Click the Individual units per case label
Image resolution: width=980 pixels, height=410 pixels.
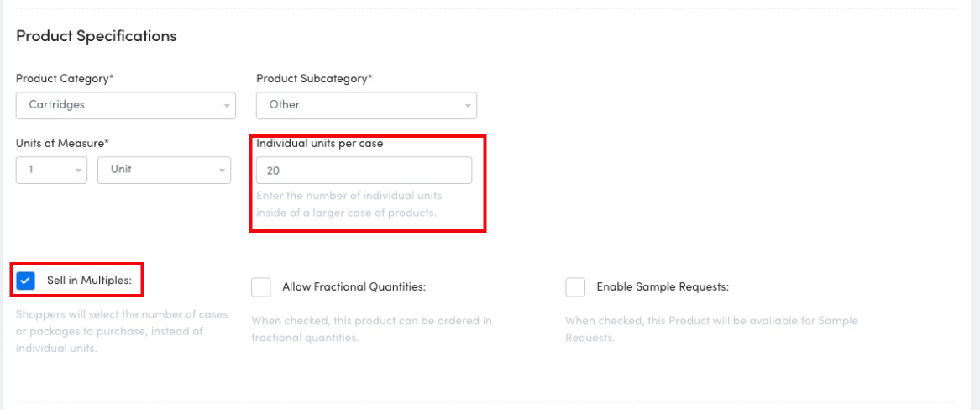tap(319, 144)
